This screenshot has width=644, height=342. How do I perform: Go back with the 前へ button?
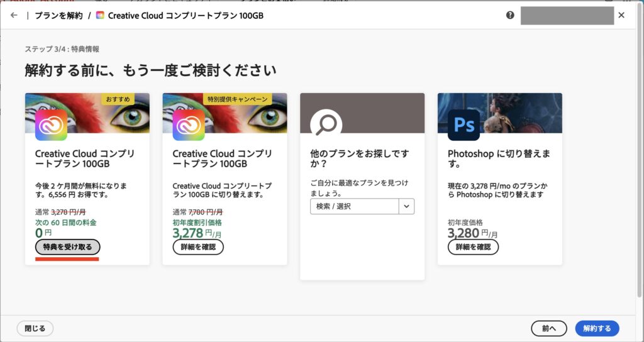pos(549,328)
